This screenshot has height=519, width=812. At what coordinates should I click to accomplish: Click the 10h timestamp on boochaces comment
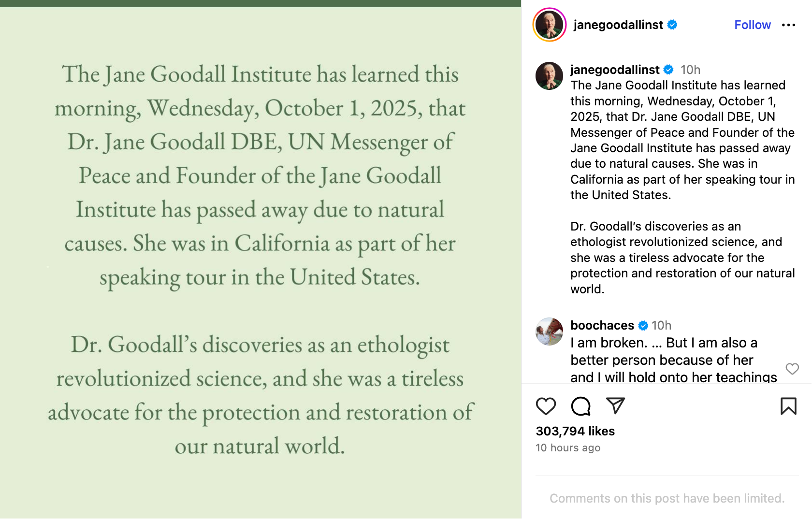tap(661, 325)
